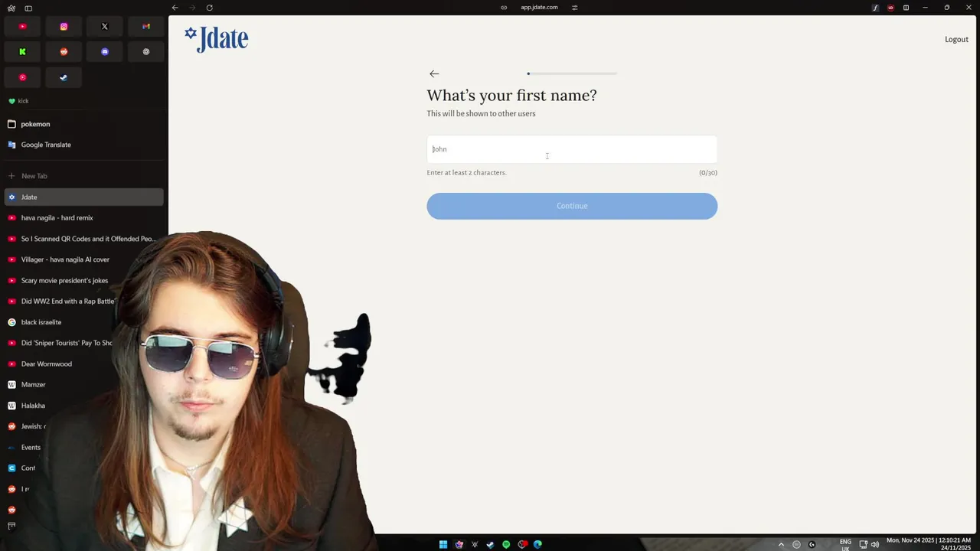The image size is (980, 551).
Task: Select the Jdate tab
Action: click(x=83, y=197)
